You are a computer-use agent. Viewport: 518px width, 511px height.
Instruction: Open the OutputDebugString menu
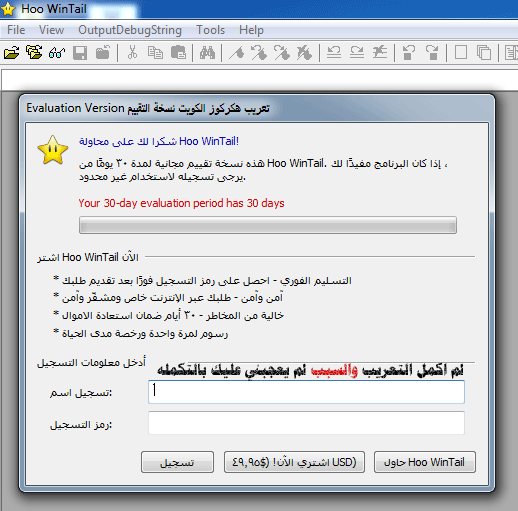130,30
